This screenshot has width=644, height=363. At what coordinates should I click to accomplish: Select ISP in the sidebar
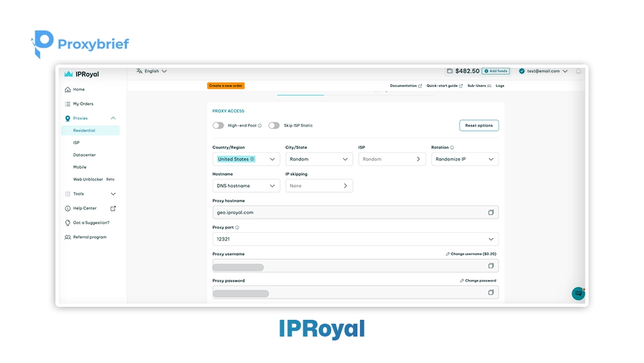[x=77, y=142]
